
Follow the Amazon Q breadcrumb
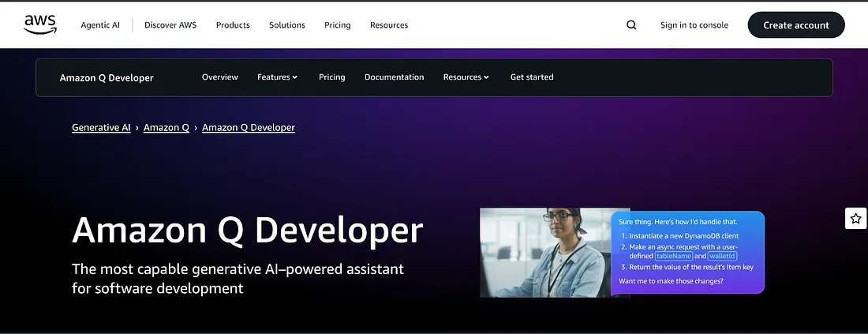(x=166, y=127)
